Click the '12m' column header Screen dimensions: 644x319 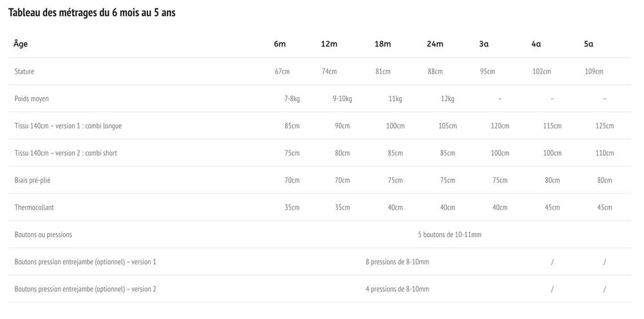pyautogui.click(x=329, y=44)
